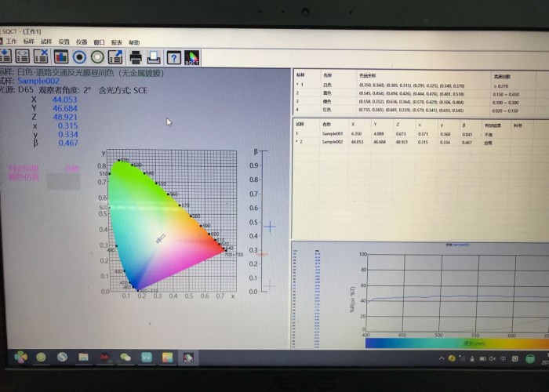The height and width of the screenshot is (392, 549).
Task: Open the bar chart toolbar icon
Action: coord(61,56)
